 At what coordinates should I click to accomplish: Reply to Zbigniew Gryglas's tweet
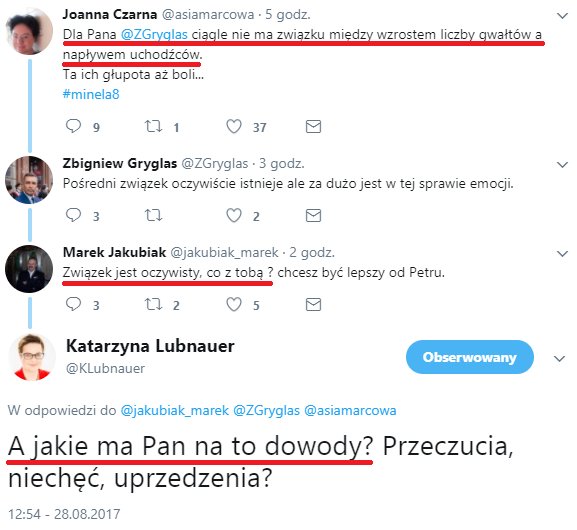pos(73,215)
